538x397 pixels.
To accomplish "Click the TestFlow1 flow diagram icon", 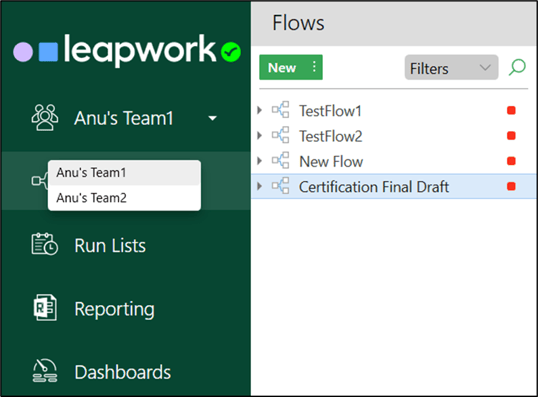I will (x=281, y=110).
